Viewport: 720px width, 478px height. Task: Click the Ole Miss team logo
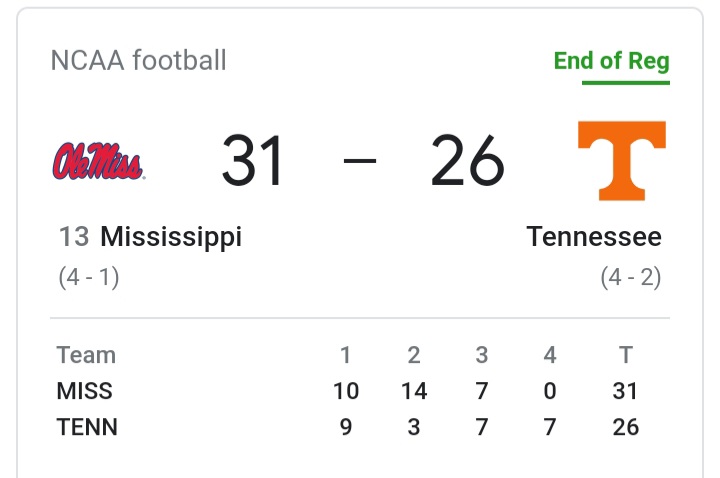pos(98,161)
